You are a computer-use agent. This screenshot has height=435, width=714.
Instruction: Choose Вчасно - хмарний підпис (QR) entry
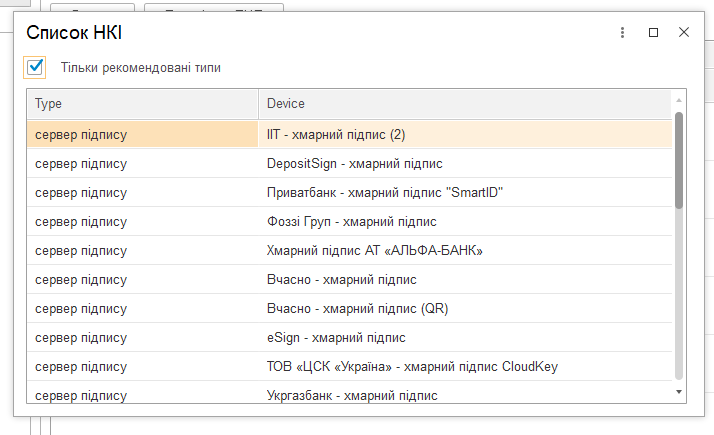click(349, 308)
